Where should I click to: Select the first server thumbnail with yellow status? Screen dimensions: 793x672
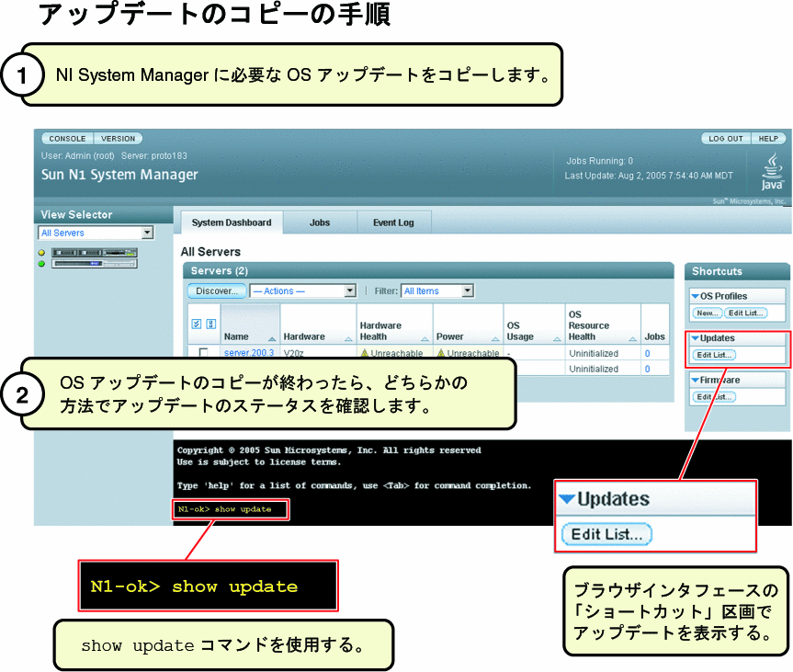click(94, 253)
